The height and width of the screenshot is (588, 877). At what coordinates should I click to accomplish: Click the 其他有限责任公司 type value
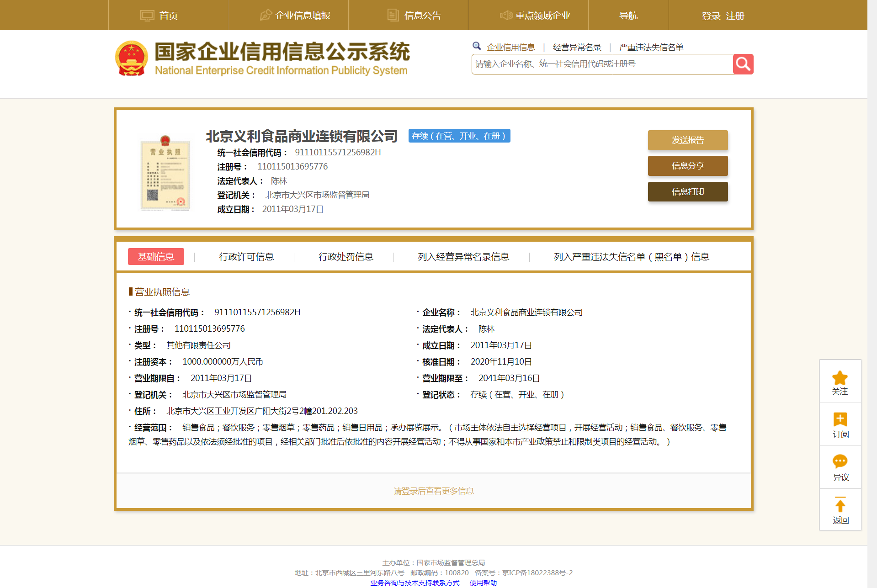(x=198, y=345)
